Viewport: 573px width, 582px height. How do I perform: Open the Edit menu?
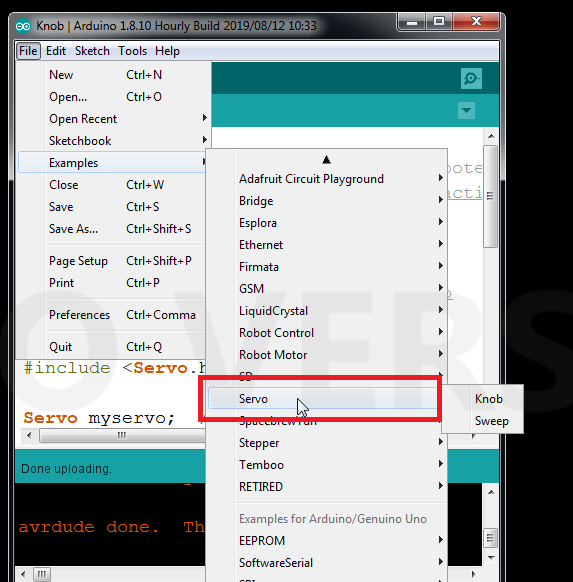pos(56,51)
